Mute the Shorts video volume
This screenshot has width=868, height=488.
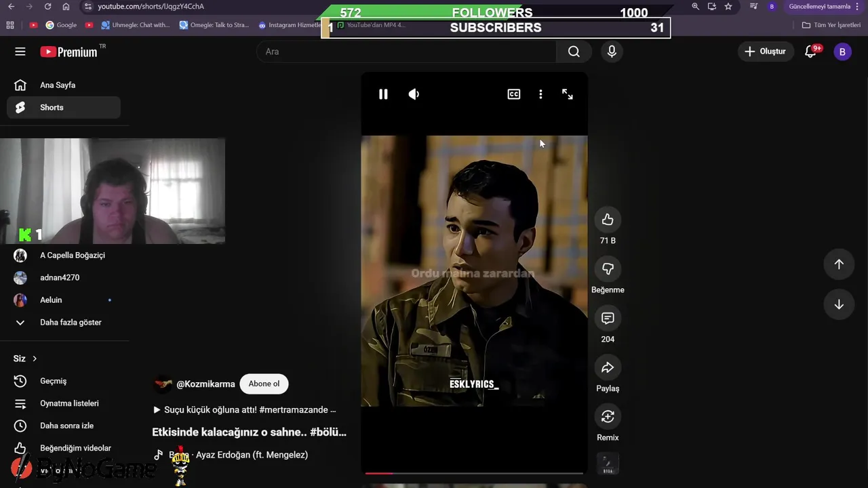[x=414, y=94]
